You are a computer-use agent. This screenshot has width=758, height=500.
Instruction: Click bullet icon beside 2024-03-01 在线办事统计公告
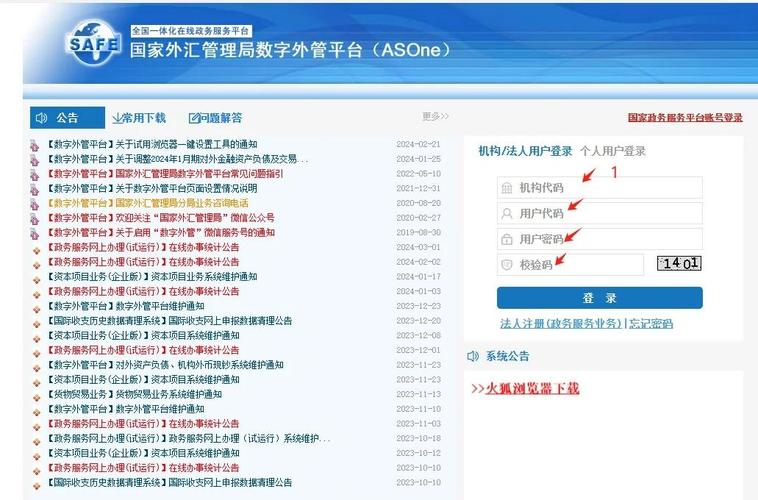pos(36,250)
